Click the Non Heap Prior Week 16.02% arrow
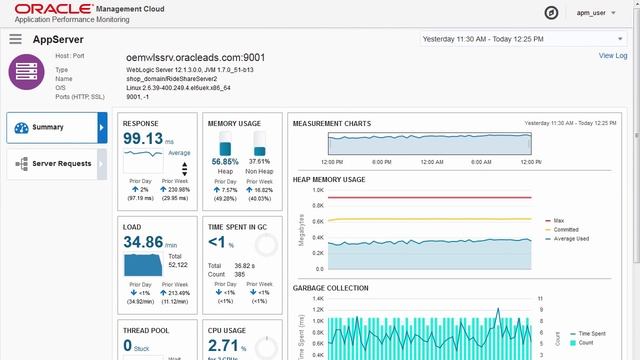 click(x=249, y=190)
